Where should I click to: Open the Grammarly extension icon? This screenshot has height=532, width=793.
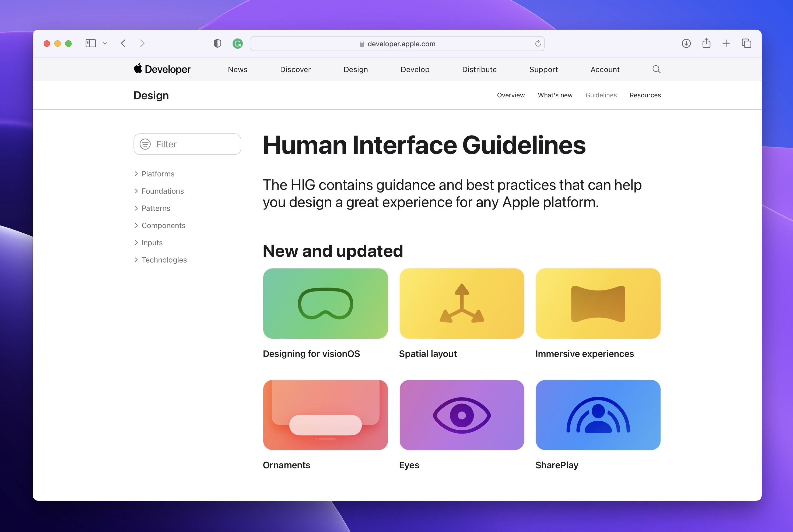(237, 43)
